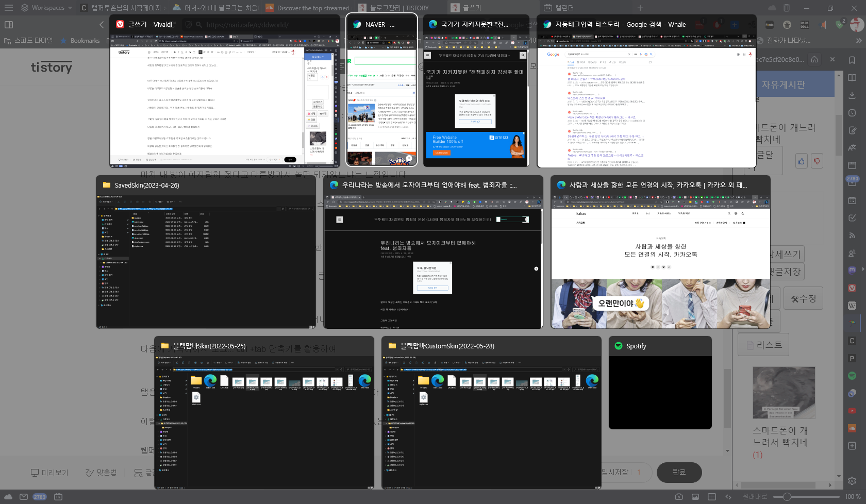The height and width of the screenshot is (504, 866).
Task: Open the Spotify web panel icon
Action: (x=852, y=376)
